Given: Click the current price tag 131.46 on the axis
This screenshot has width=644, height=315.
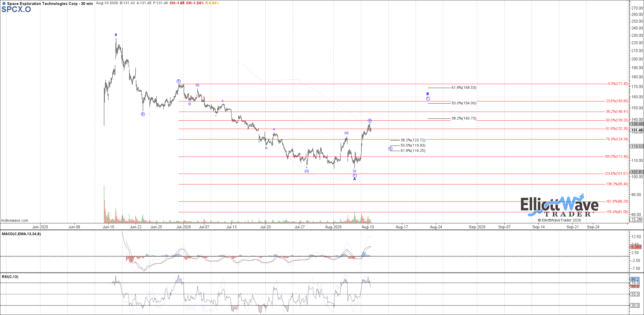Looking at the screenshot, I should pyautogui.click(x=637, y=130).
